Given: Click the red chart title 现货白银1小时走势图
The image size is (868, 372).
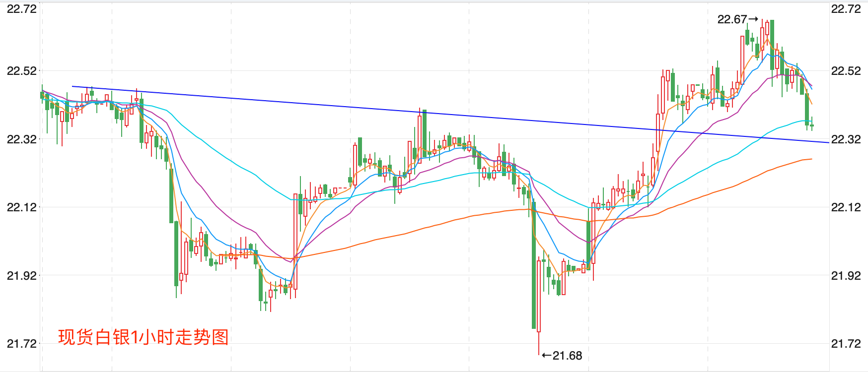Looking at the screenshot, I should click(143, 337).
